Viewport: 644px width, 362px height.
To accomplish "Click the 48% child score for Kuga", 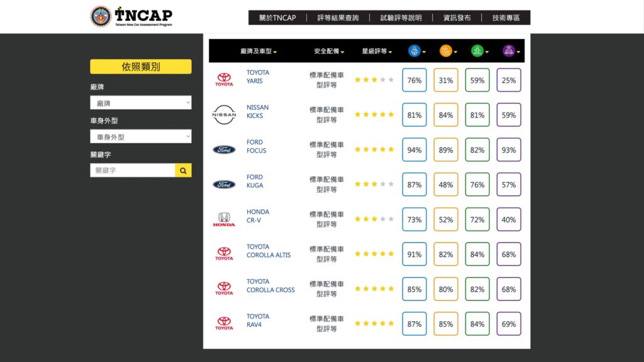I will pyautogui.click(x=446, y=185).
